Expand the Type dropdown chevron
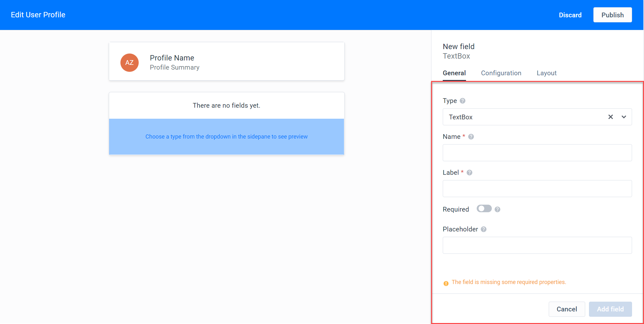The image size is (644, 324). click(x=624, y=117)
